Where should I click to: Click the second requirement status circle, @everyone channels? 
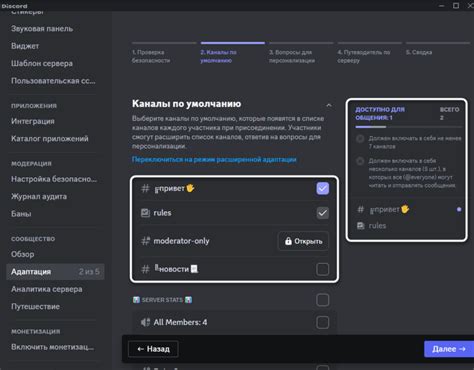coord(360,161)
